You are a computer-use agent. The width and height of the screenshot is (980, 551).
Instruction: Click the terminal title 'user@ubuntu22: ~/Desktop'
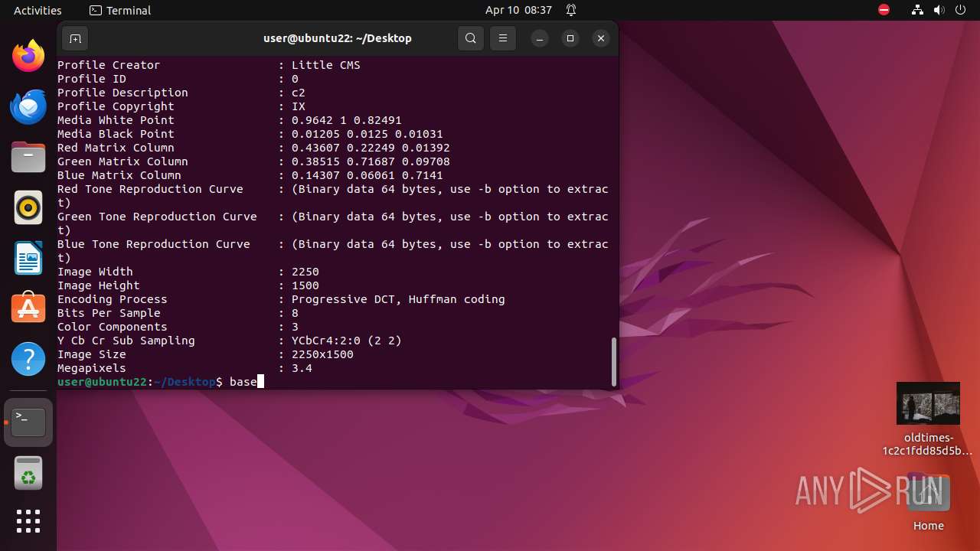[x=338, y=38]
